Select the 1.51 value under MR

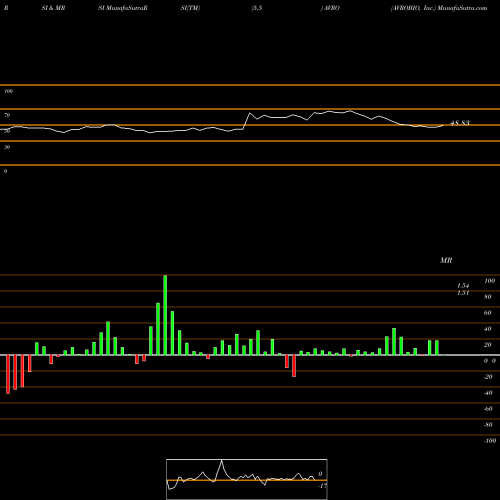pos(463,293)
